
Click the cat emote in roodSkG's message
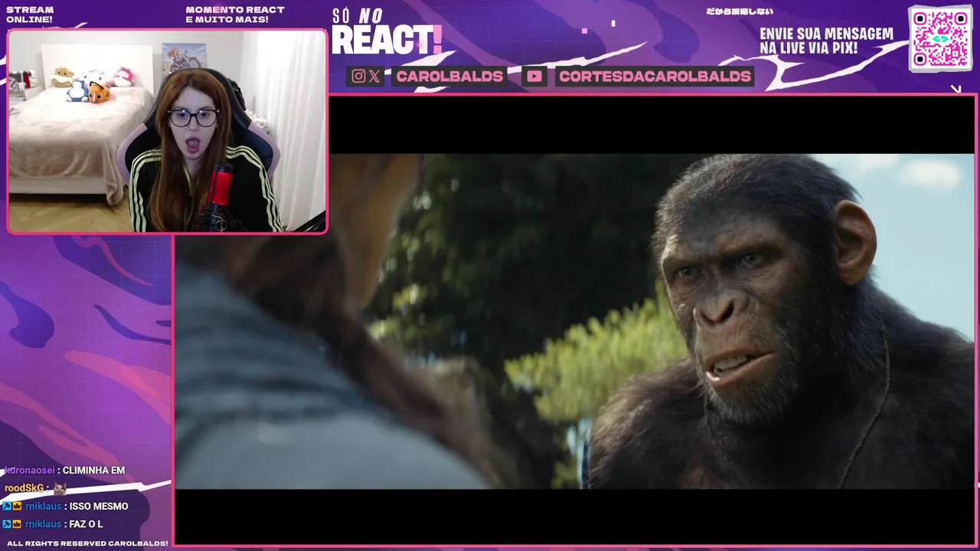(59, 487)
